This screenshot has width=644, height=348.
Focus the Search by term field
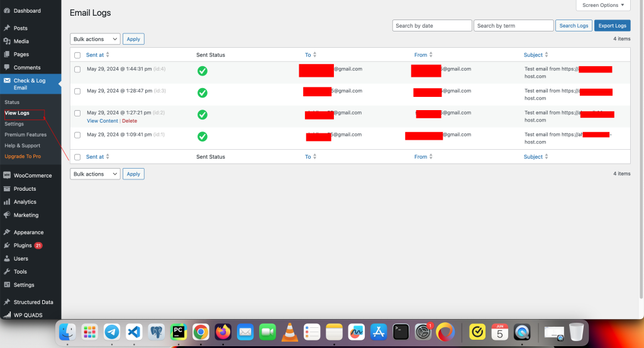[x=514, y=25]
